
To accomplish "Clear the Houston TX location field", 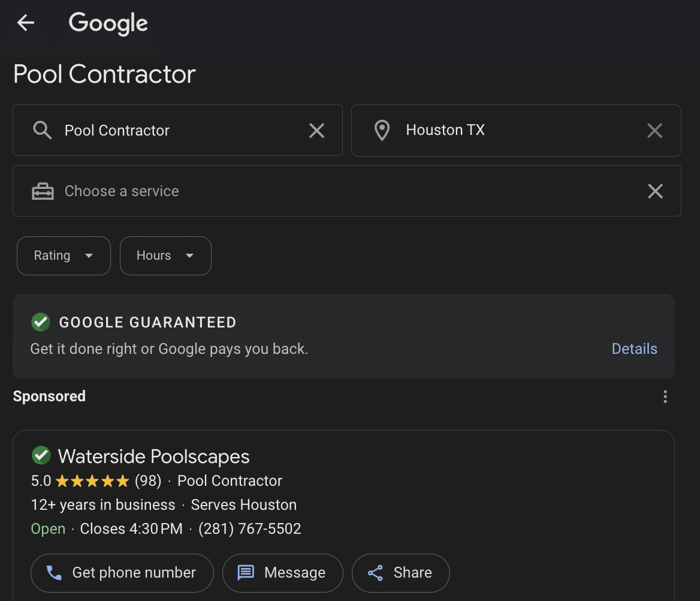I will point(654,131).
